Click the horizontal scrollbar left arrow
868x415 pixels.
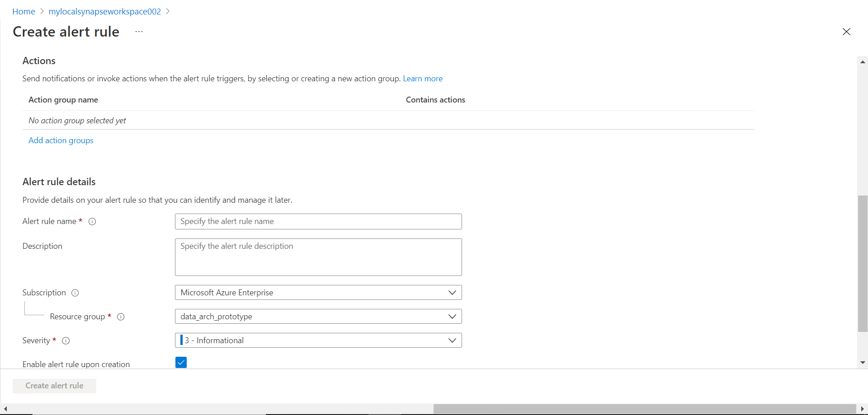[5, 409]
